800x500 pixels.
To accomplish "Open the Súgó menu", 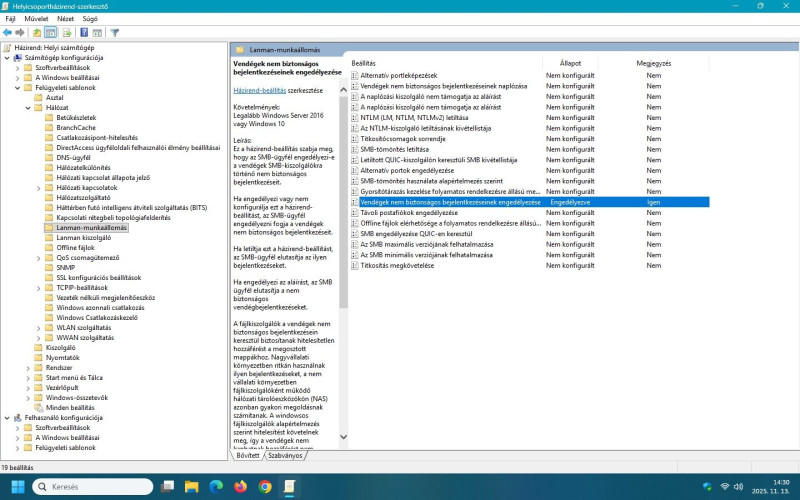I will pyautogui.click(x=90, y=19).
